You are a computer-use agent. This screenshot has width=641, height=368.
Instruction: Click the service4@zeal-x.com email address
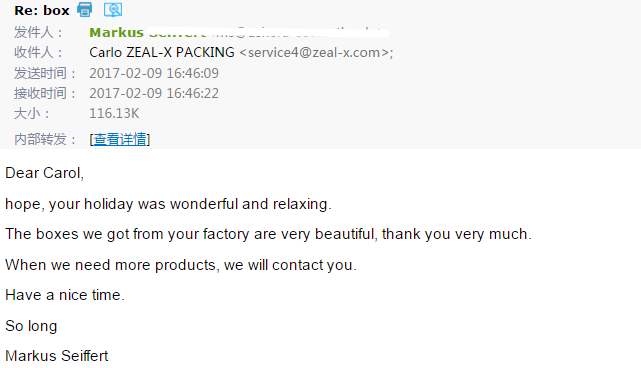314,53
